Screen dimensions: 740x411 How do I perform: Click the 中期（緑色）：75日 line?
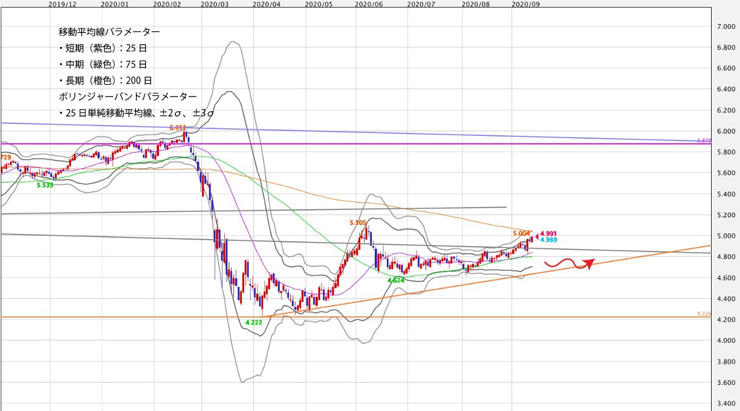point(103,64)
